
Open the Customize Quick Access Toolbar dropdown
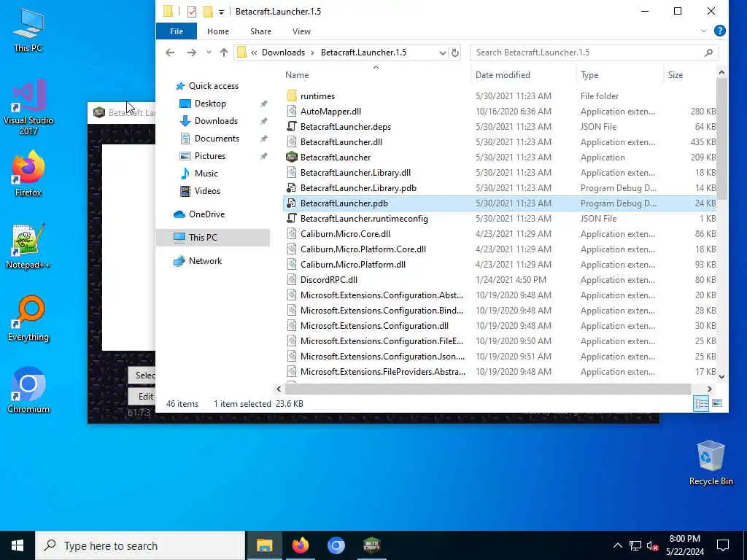point(221,12)
